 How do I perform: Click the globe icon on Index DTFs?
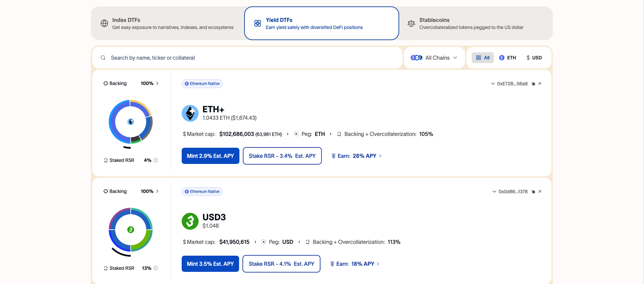[104, 23]
